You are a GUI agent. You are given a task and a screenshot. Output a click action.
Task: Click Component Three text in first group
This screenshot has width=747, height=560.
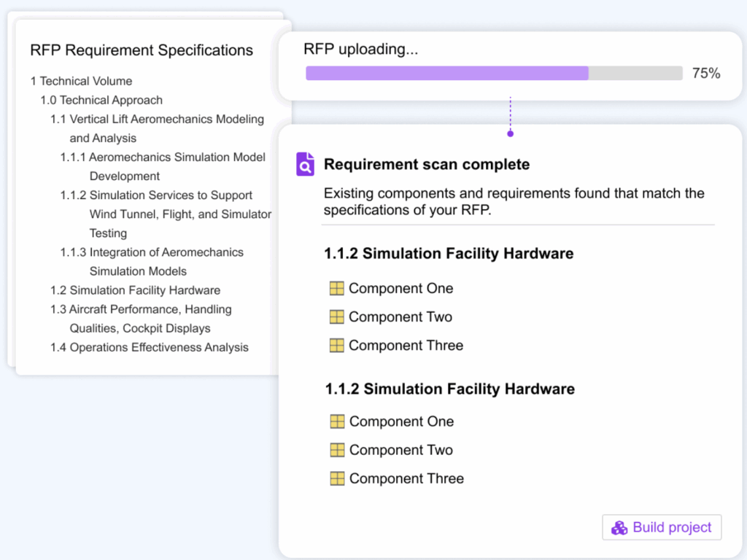pyautogui.click(x=406, y=345)
